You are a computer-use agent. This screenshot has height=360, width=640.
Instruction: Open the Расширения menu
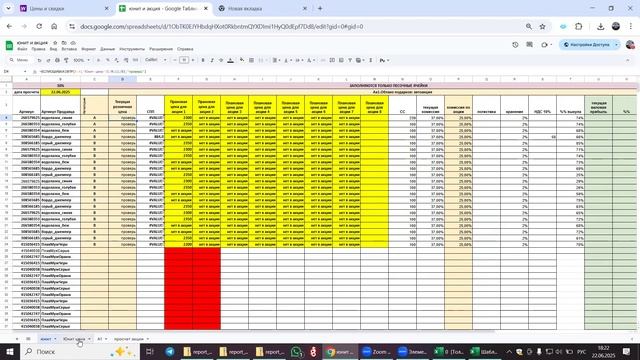[161, 49]
